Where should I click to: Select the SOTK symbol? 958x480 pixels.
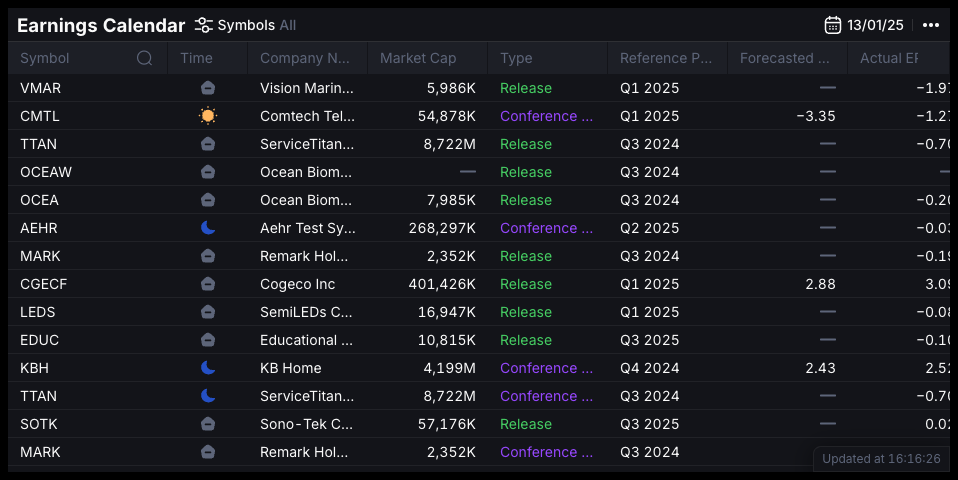[x=38, y=424]
